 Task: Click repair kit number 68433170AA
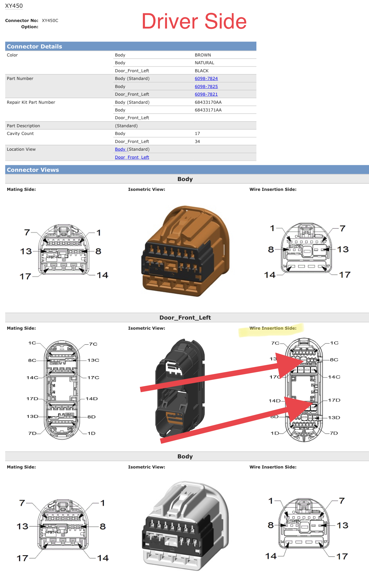208,102
